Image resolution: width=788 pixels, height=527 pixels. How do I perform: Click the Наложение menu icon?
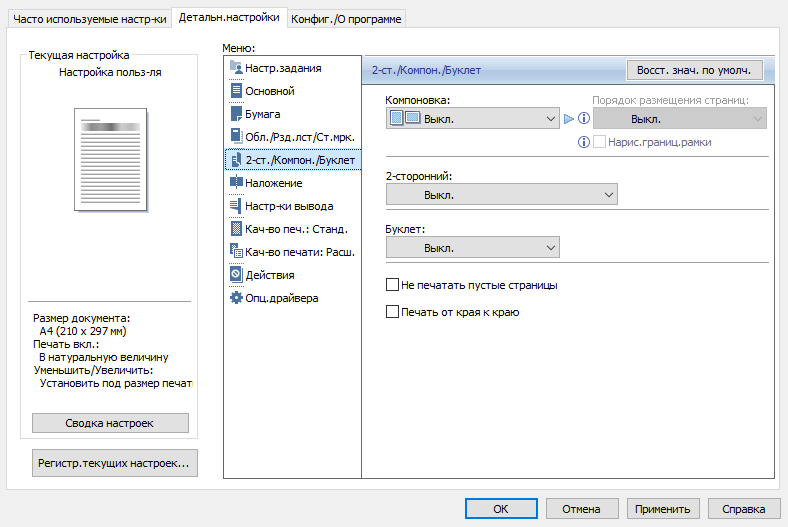(x=236, y=183)
